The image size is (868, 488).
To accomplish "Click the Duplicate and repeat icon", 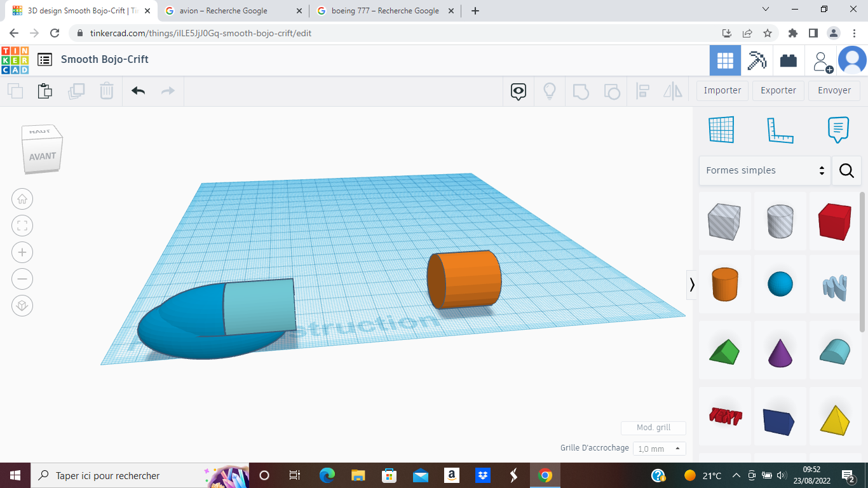I will click(x=76, y=91).
